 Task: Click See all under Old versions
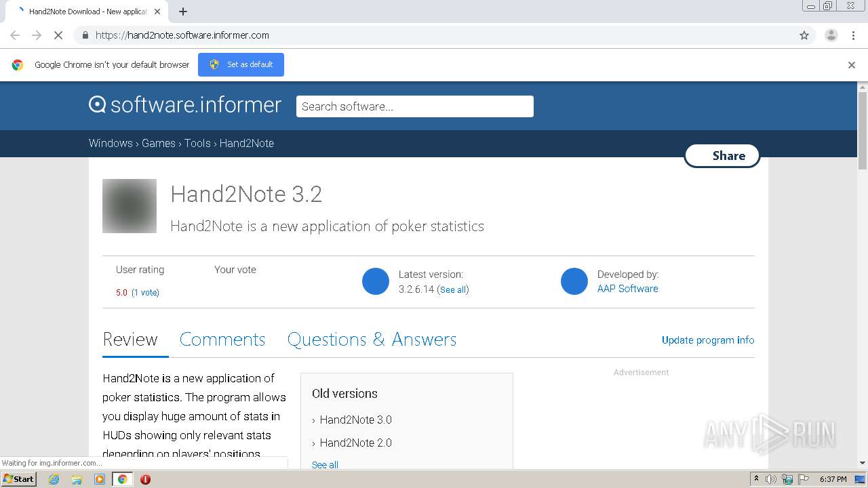point(325,465)
